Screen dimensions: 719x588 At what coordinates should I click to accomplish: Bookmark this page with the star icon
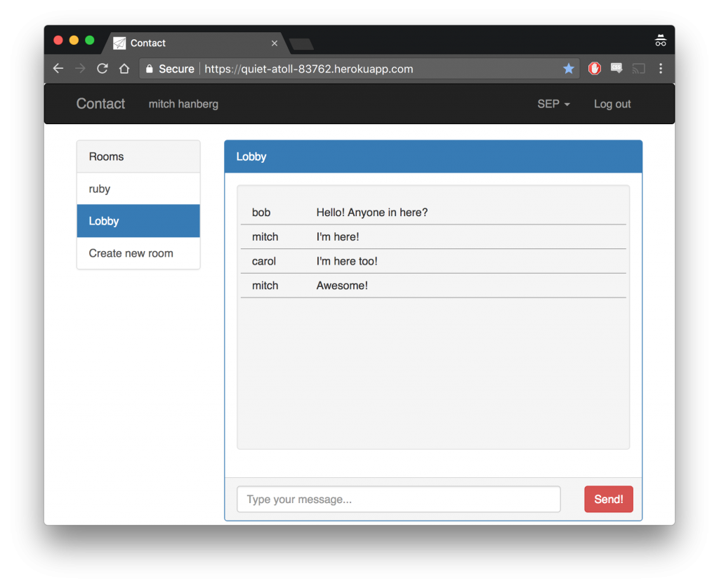click(x=569, y=69)
